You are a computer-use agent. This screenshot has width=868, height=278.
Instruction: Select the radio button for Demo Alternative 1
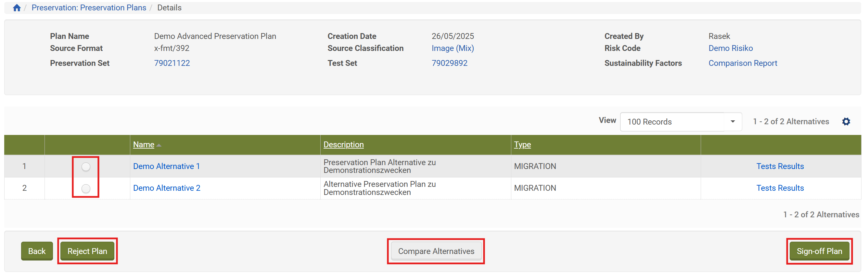click(86, 167)
